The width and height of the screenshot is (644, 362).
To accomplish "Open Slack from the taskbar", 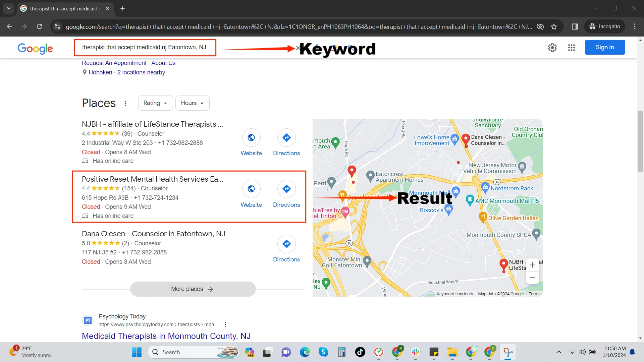I will pos(416,352).
